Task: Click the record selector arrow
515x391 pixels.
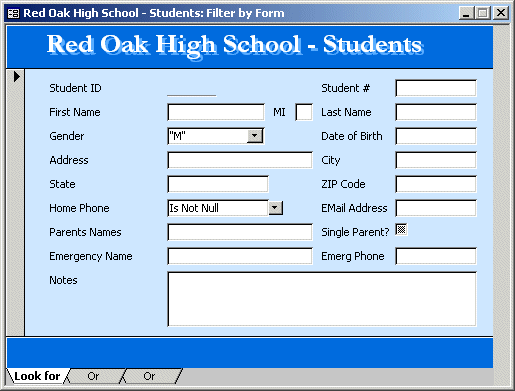Action: [17, 77]
